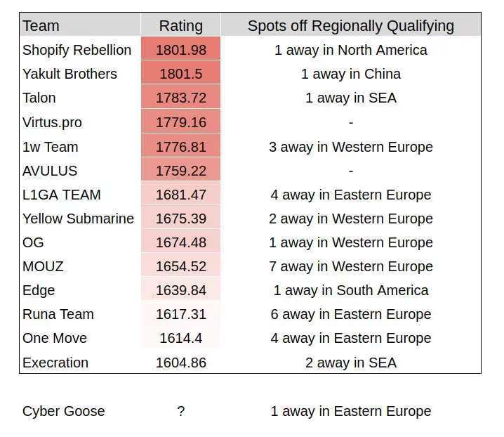Select OG's rating value 1674.48
The image size is (504, 437).
(x=180, y=242)
